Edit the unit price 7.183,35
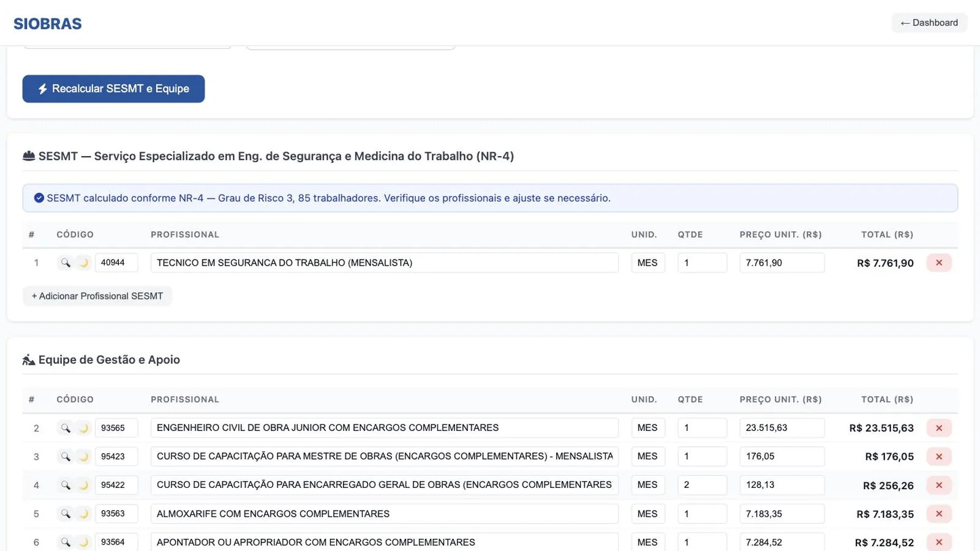The height and width of the screenshot is (551, 980). [782, 514]
